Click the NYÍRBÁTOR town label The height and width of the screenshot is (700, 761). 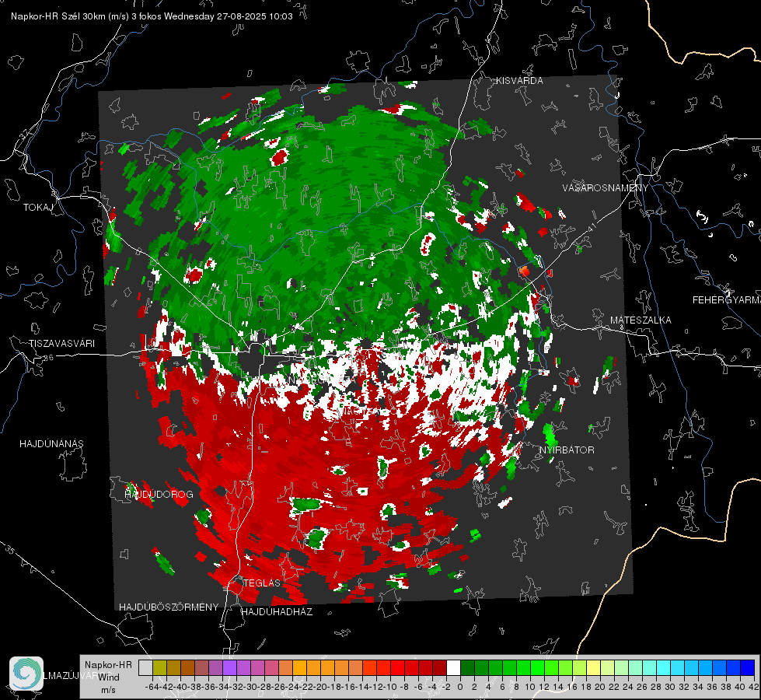tap(567, 450)
